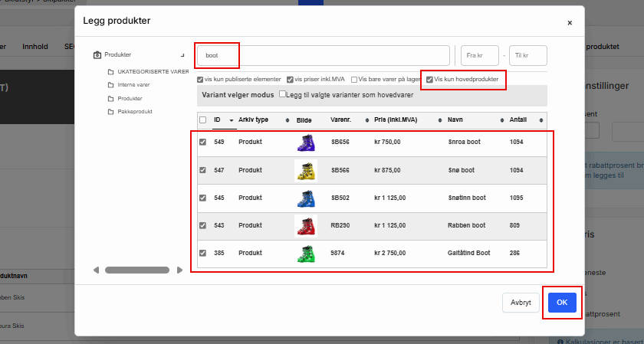Click the 'Fra kr' price field
The width and height of the screenshot is (644, 344).
click(x=479, y=56)
